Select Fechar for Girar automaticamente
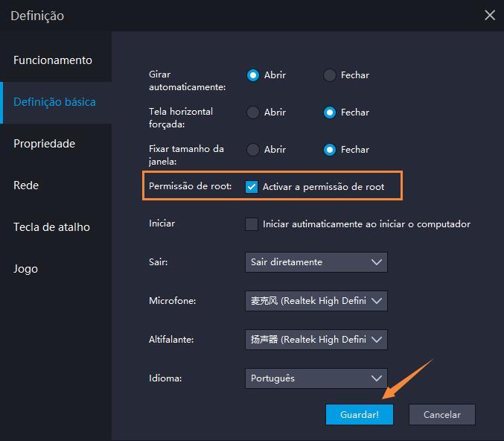Image resolution: width=504 pixels, height=441 pixels. (x=330, y=75)
